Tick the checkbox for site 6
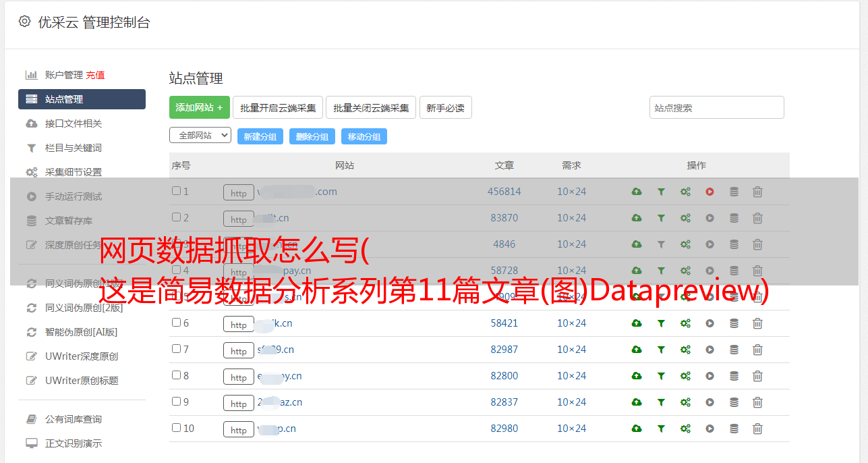 pyautogui.click(x=176, y=323)
